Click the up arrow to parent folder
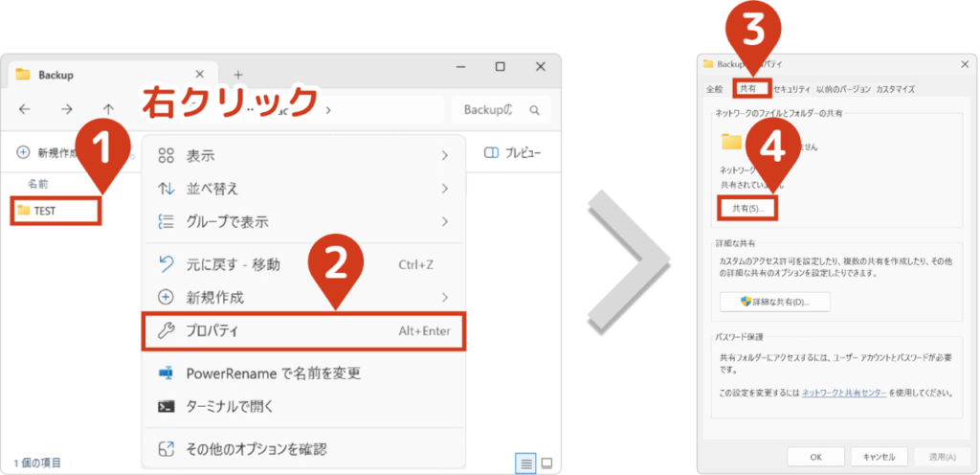The height and width of the screenshot is (475, 980). pos(108,109)
